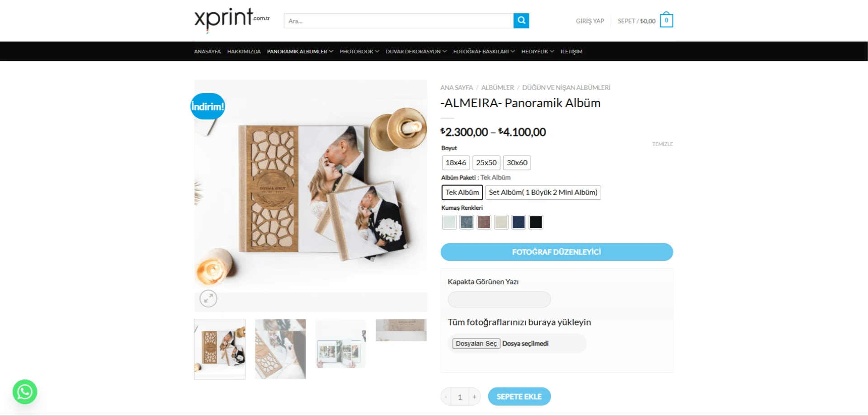The width and height of the screenshot is (868, 416).
Task: Click the image zoom expand icon
Action: tap(208, 298)
